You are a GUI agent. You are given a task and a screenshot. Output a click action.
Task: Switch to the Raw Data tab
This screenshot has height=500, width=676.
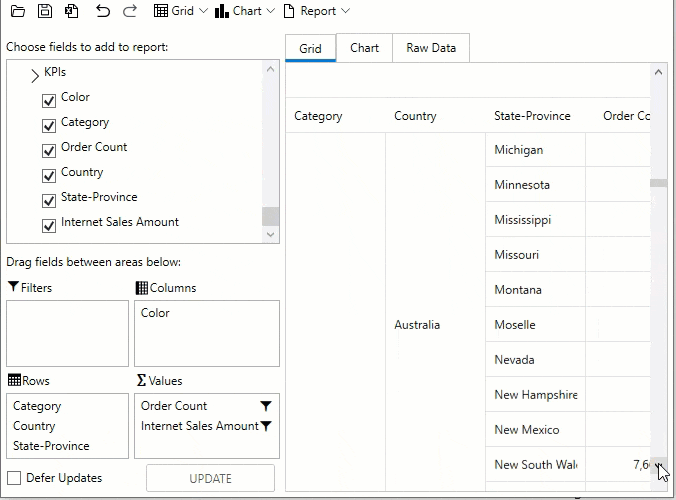tap(431, 48)
